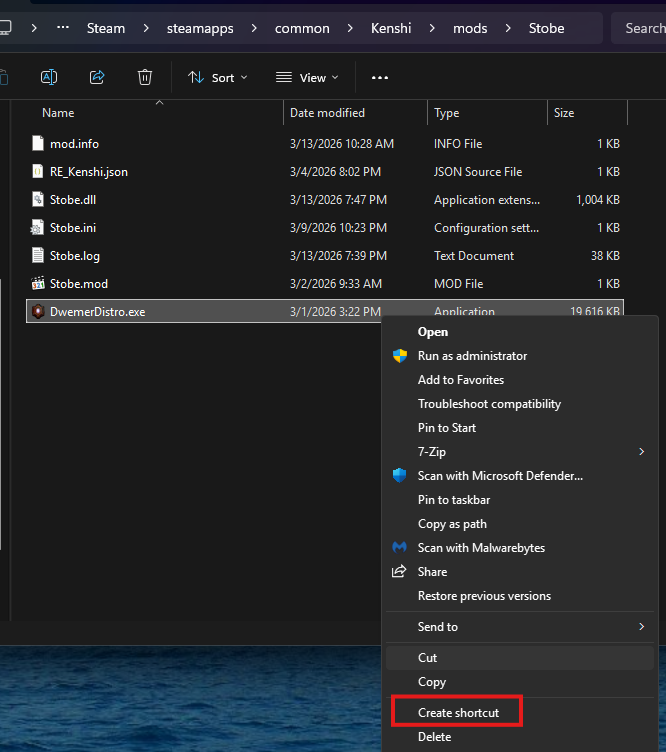
Task: Select Scan with Malwarebytes
Action: tap(481, 548)
